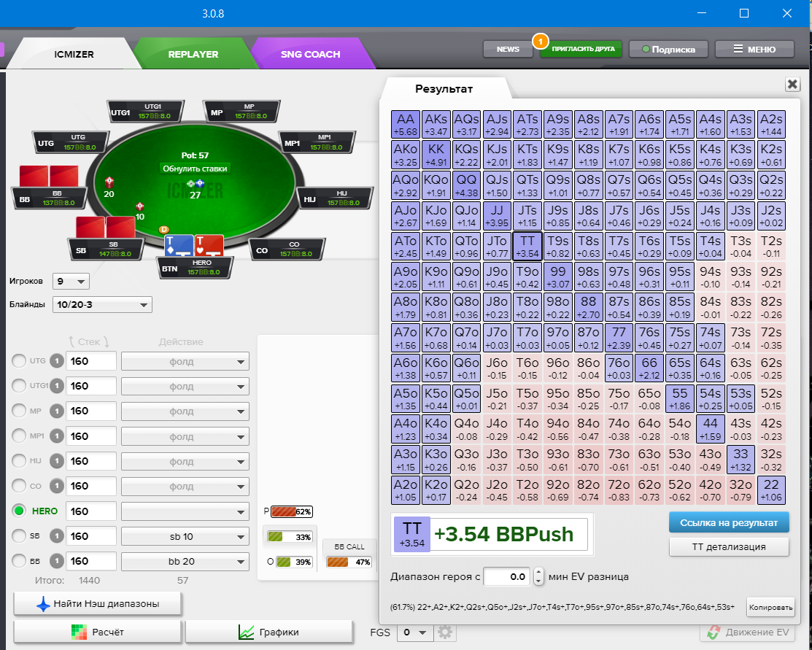Open the МЕНЮ main menu

pyautogui.click(x=754, y=49)
